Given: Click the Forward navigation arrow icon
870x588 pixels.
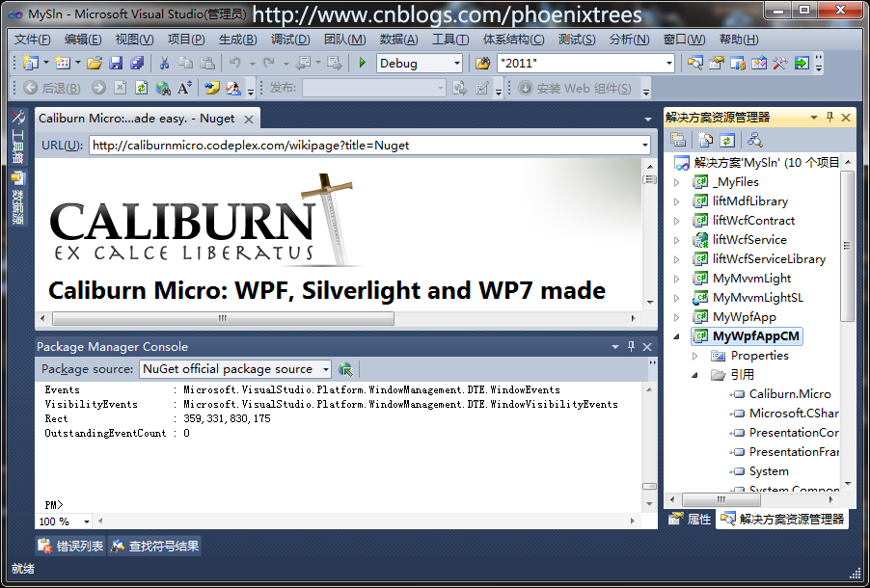Looking at the screenshot, I should pyautogui.click(x=98, y=88).
